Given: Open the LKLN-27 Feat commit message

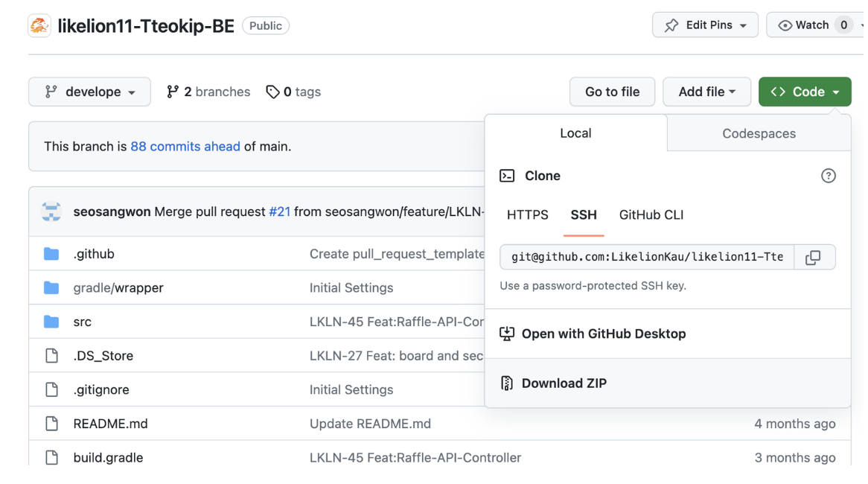Looking at the screenshot, I should click(396, 355).
